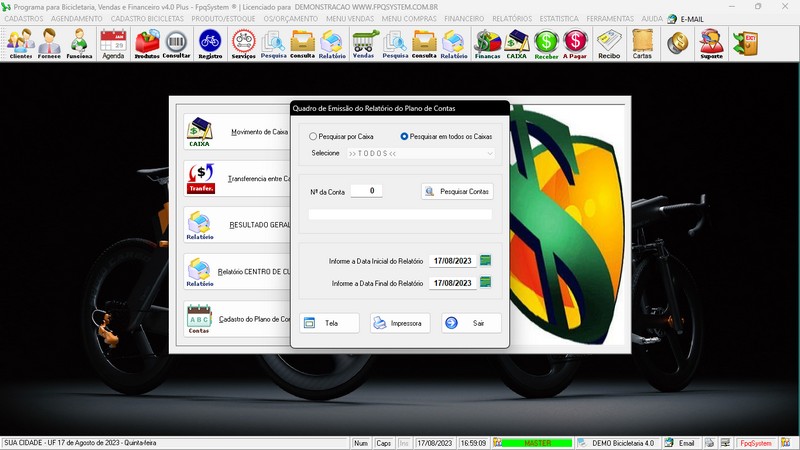Click the Tela button to preview report
The height and width of the screenshot is (450, 800).
[329, 323]
